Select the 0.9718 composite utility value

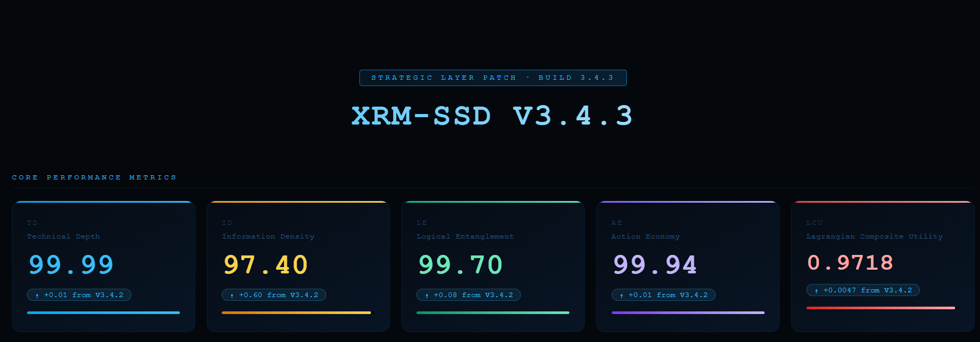850,262
